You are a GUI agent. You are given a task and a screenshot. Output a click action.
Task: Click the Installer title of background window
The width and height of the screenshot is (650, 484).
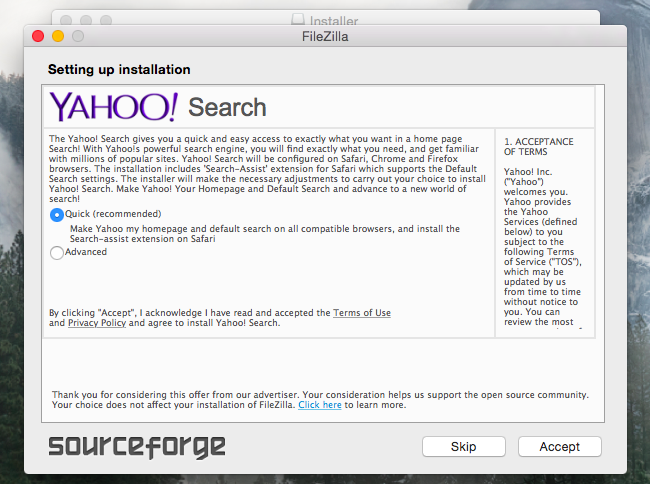click(x=333, y=18)
